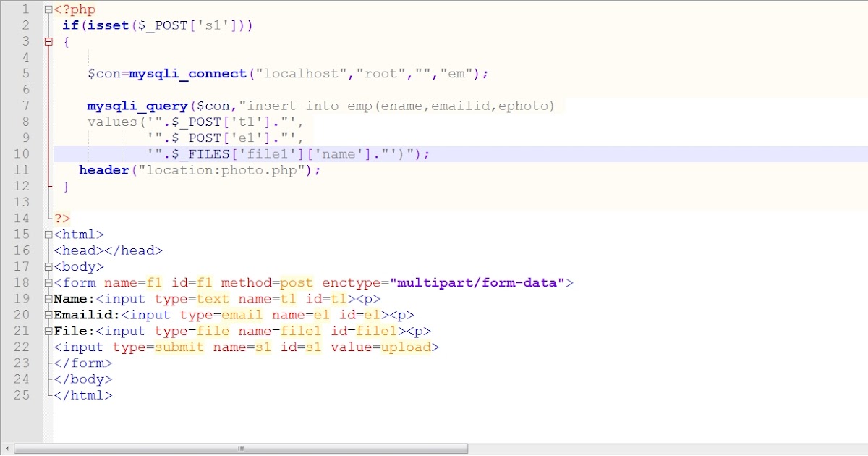This screenshot has width=868, height=456.
Task: Collapse the body element fold at line 17
Action: click(48, 266)
